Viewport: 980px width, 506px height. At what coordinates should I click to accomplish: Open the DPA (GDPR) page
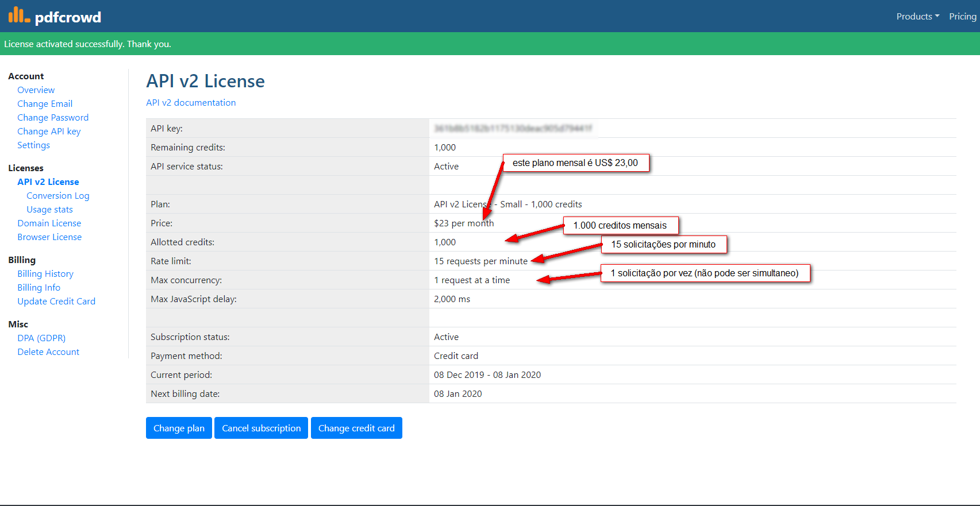click(41, 338)
